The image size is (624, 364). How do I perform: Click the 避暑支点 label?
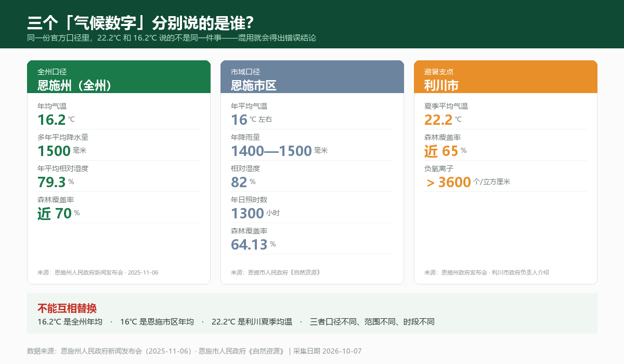point(439,72)
